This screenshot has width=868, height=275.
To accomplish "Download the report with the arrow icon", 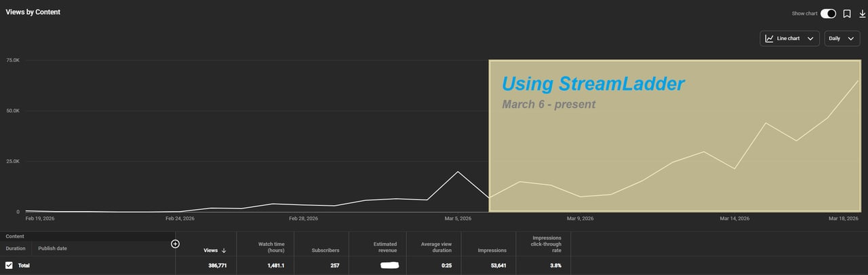I will (x=863, y=14).
